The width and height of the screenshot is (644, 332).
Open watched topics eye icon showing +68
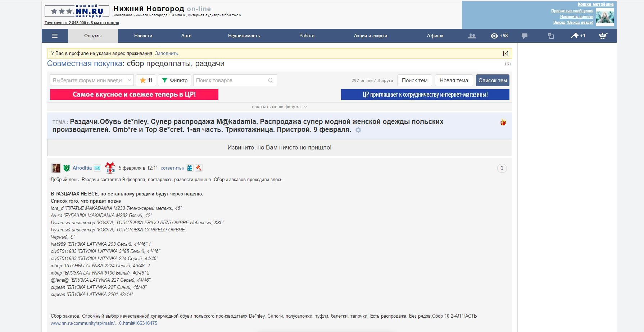coord(499,36)
